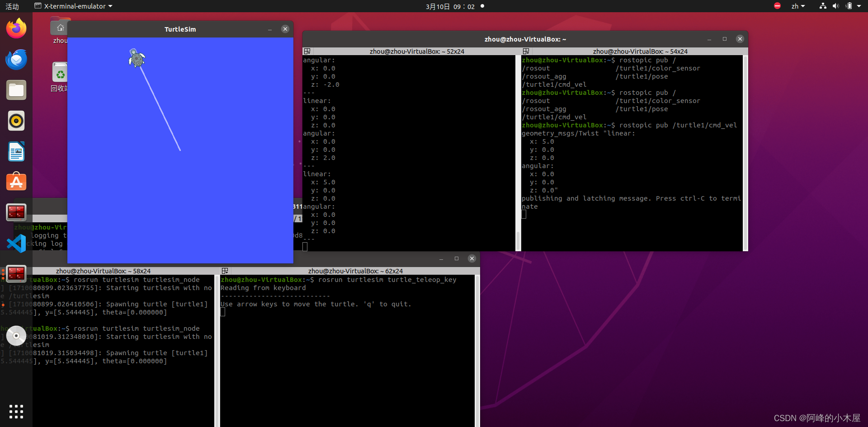Open the 54x24 terminal pane layout icon
Viewport: 868px width, 427px height.
tap(526, 52)
